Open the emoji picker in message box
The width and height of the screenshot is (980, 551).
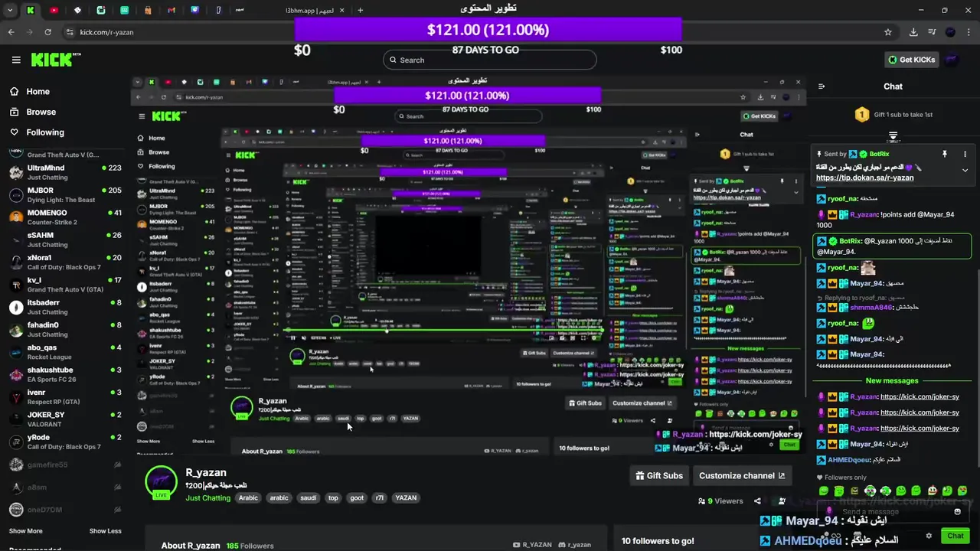[x=957, y=512]
